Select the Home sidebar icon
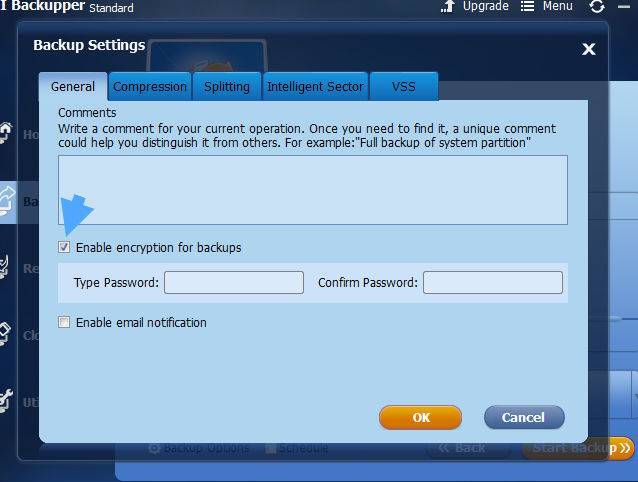The image size is (638, 482). click(x=6, y=132)
